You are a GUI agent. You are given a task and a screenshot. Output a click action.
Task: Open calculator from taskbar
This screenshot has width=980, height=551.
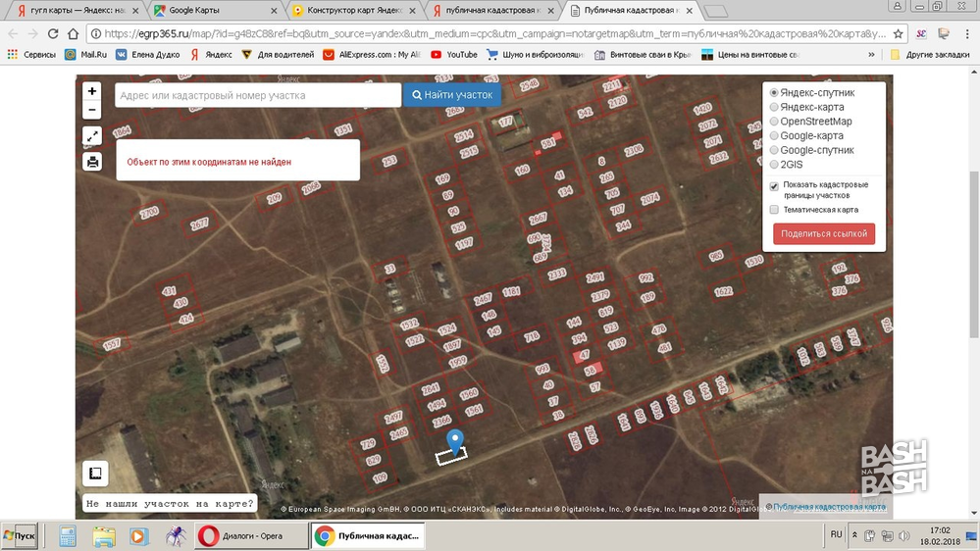[68, 536]
